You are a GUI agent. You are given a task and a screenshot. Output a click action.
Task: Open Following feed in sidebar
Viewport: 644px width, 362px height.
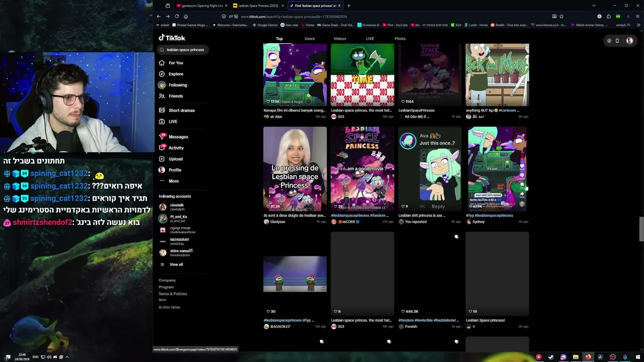[x=173, y=85]
